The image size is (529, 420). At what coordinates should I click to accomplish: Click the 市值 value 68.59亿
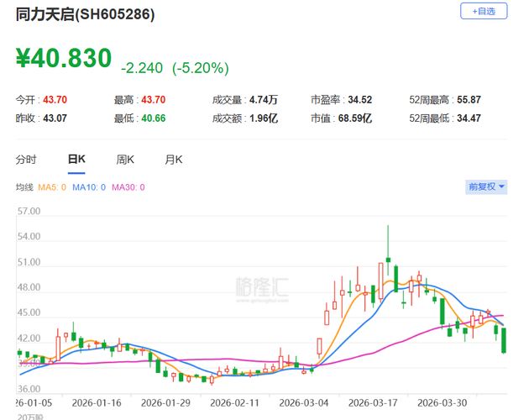[x=355, y=118]
